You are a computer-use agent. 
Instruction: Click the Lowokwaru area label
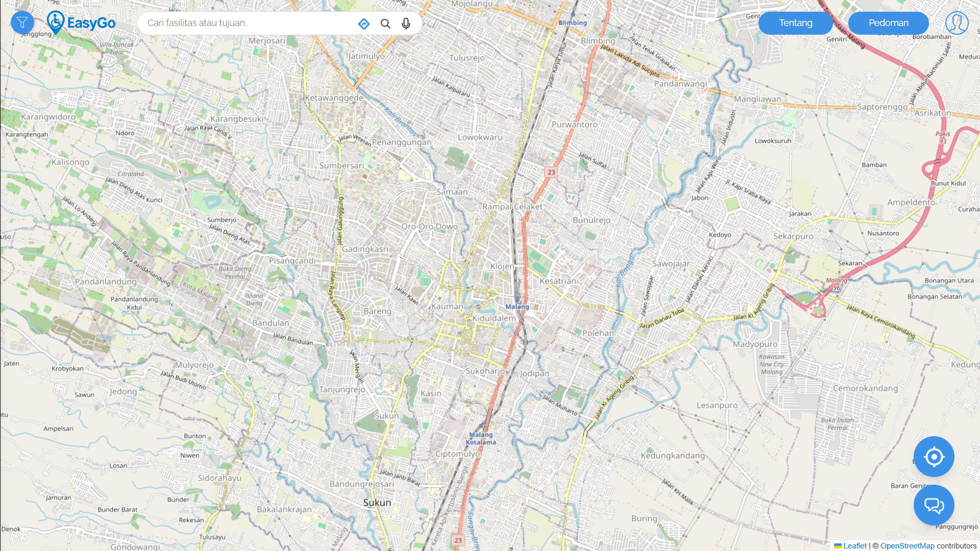coord(480,137)
